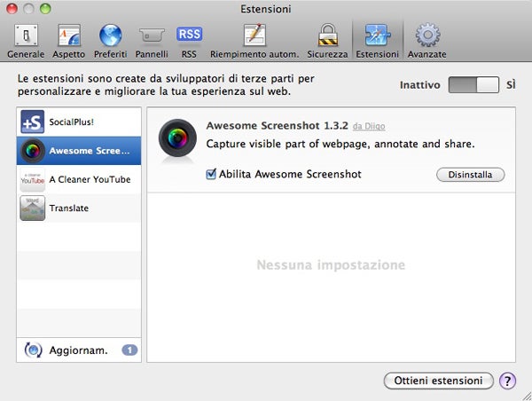Open the Aggiornam. updates section
532x401 pixels.
tap(78, 350)
